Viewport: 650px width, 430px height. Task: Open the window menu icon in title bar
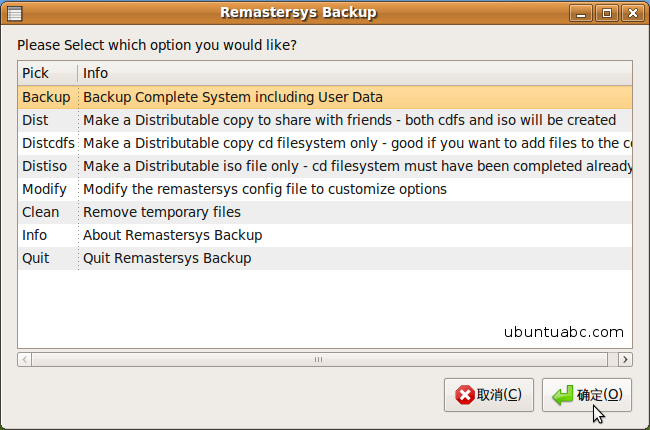[x=14, y=13]
